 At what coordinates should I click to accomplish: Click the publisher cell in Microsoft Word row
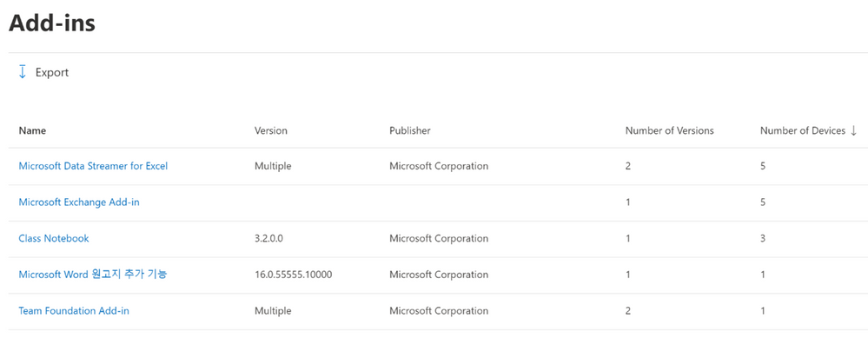coord(439,275)
